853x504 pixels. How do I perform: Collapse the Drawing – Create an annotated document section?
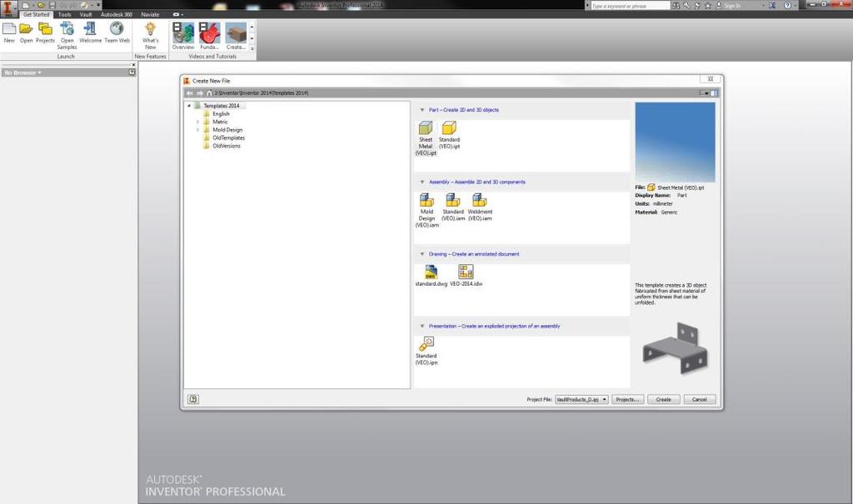tap(422, 254)
